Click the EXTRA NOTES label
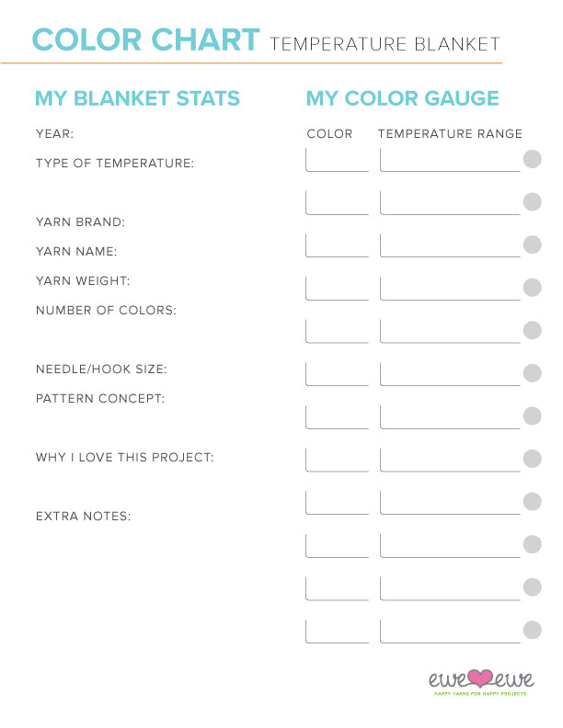563x728 pixels. [x=83, y=517]
